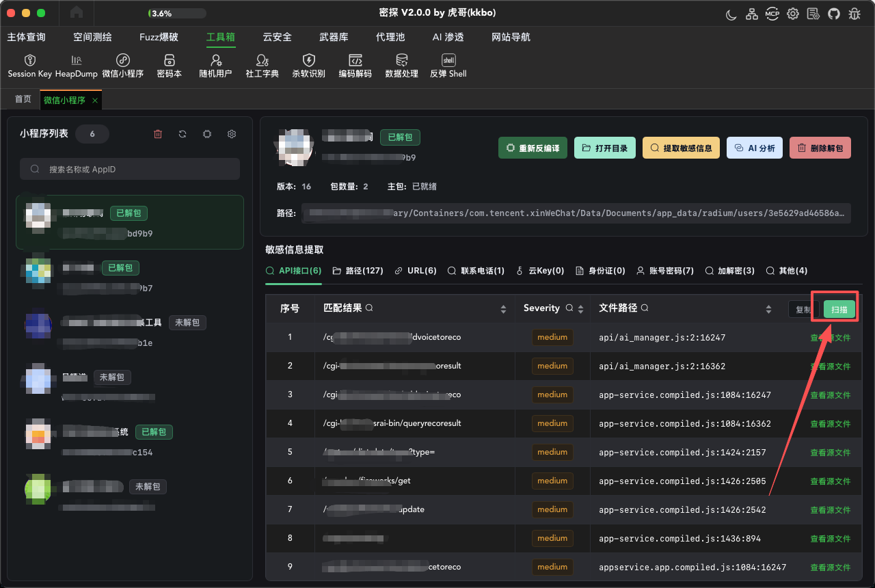Select the API接口(6) tab
Image resolution: width=875 pixels, height=588 pixels.
point(293,271)
